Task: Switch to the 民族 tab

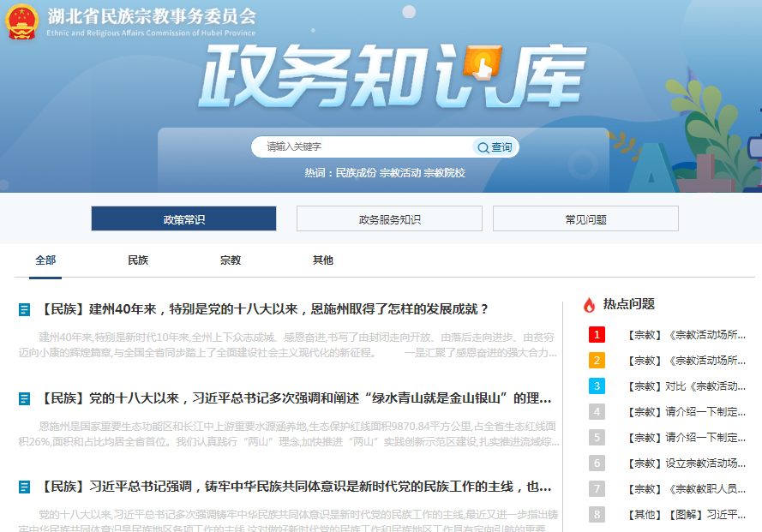Action: pyautogui.click(x=138, y=260)
